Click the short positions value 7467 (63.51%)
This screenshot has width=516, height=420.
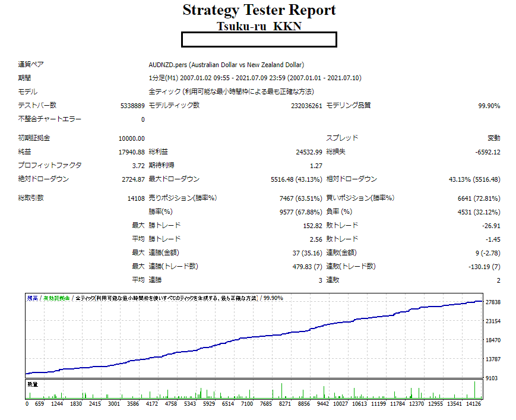(x=301, y=198)
